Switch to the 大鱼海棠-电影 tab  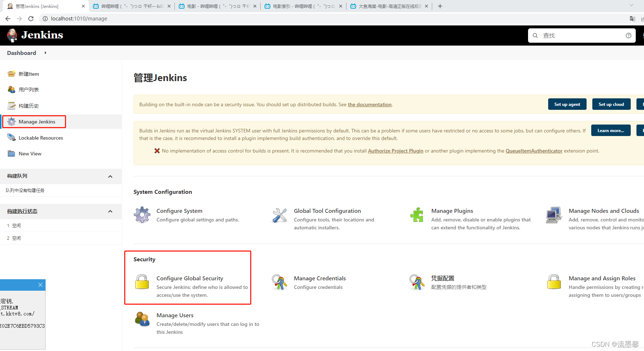[x=389, y=6]
